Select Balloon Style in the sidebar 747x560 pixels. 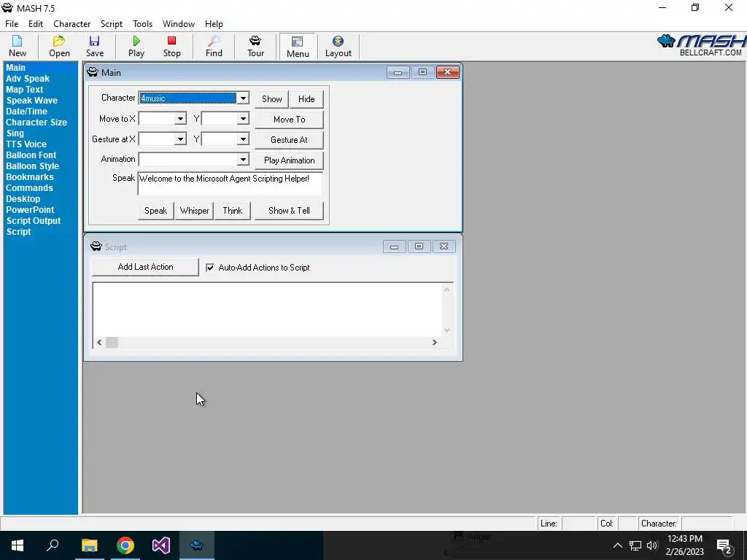click(x=32, y=166)
